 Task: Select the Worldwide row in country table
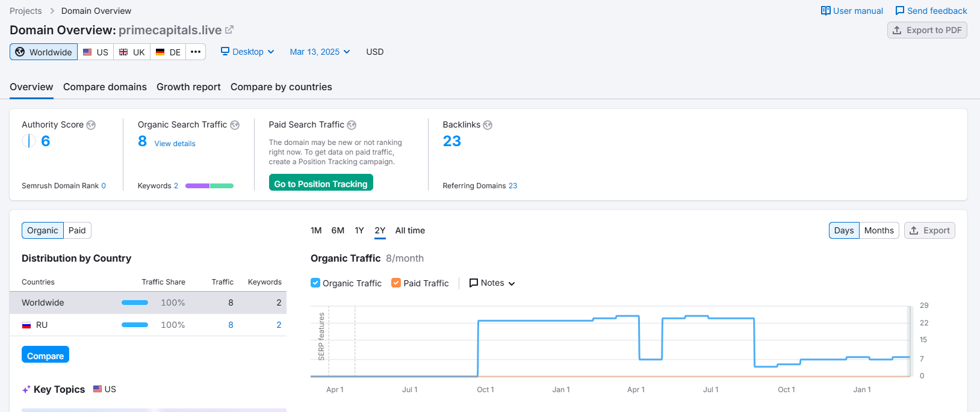148,303
